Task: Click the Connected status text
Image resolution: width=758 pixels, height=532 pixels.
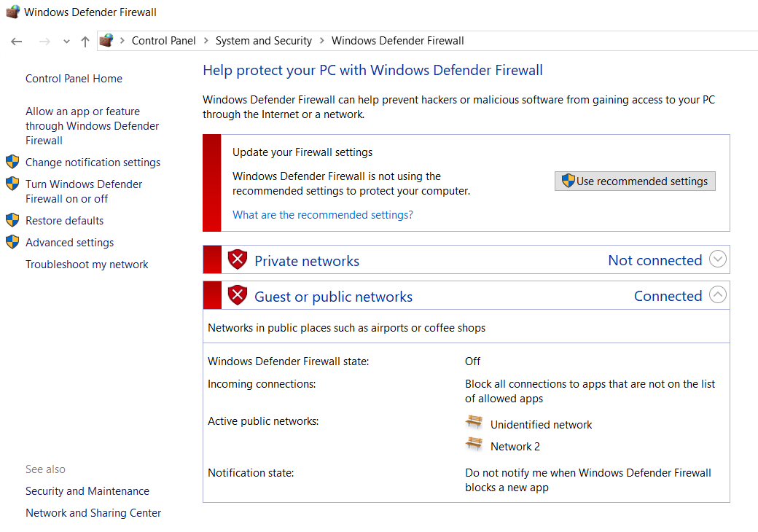Action: [x=668, y=296]
